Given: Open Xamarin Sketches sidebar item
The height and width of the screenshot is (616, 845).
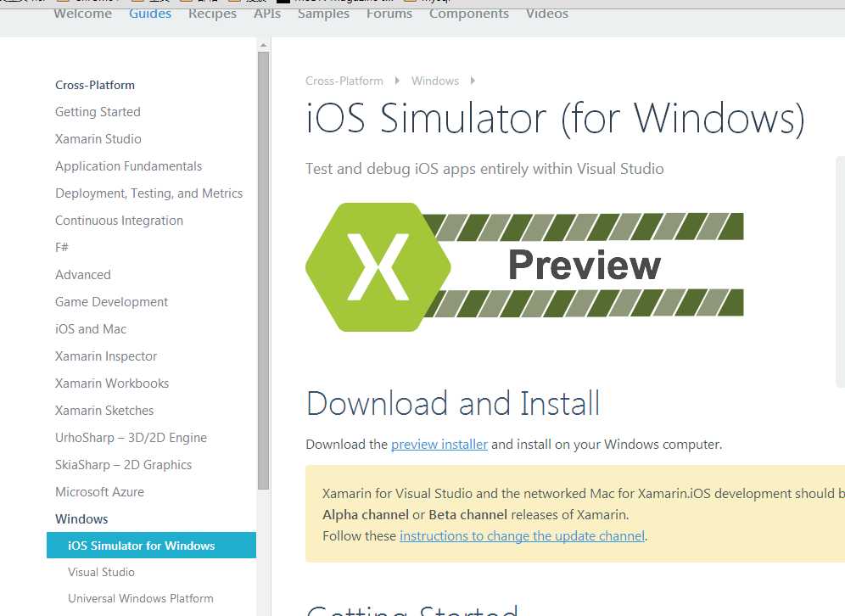Looking at the screenshot, I should click(104, 411).
